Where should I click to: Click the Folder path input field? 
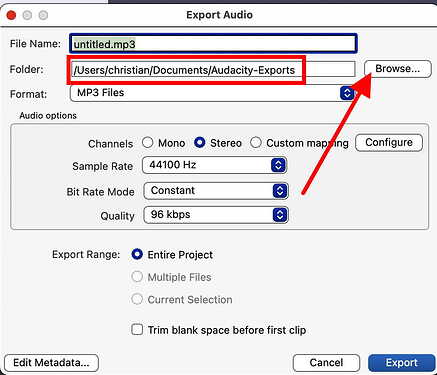213,70
